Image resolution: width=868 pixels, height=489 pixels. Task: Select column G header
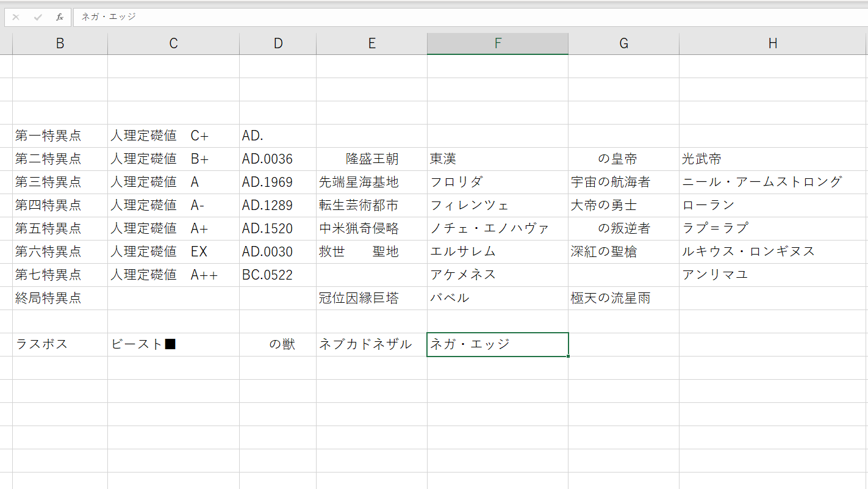point(623,43)
